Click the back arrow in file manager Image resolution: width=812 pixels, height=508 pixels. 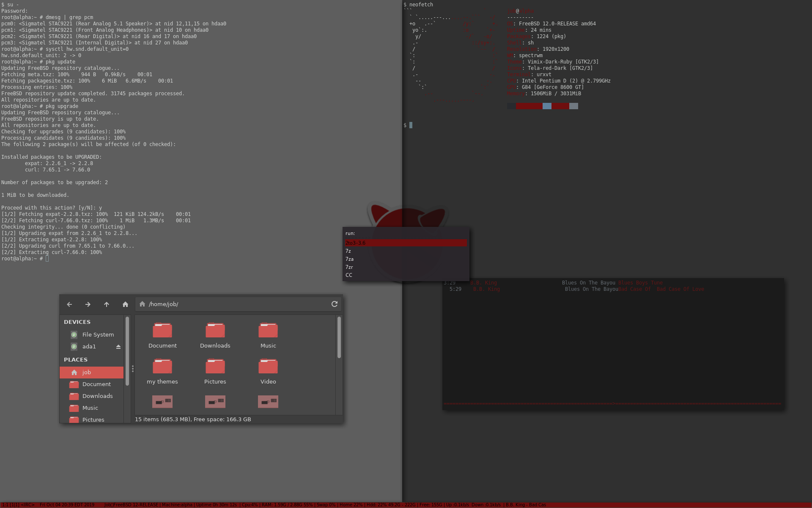pos(69,304)
